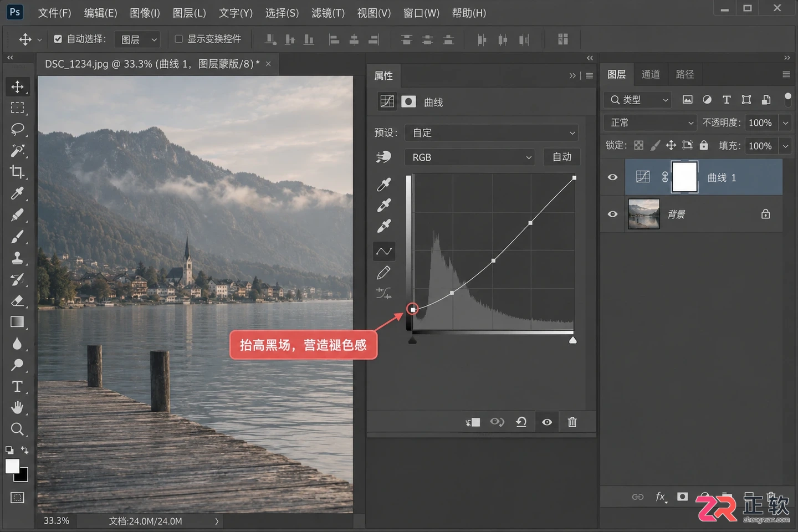Open the 正常 blend mode dropdown
The height and width of the screenshot is (532, 798).
click(649, 122)
